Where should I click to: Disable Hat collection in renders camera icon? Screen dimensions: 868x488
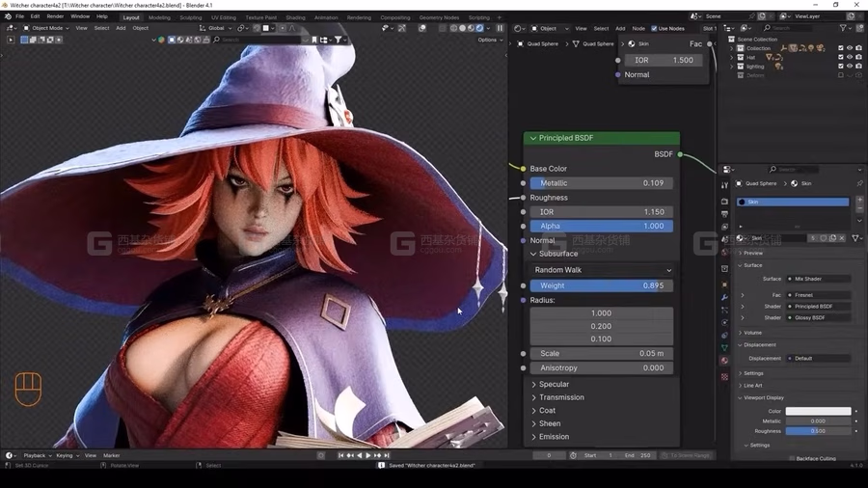[858, 57]
